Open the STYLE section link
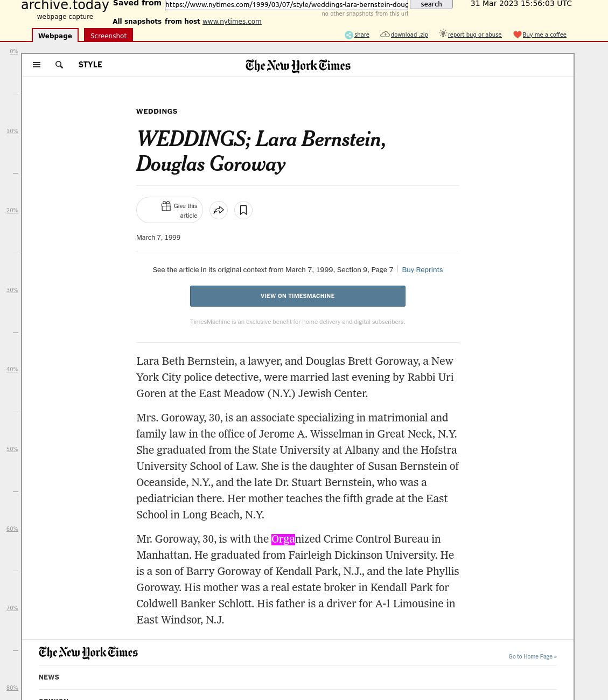 click(90, 65)
